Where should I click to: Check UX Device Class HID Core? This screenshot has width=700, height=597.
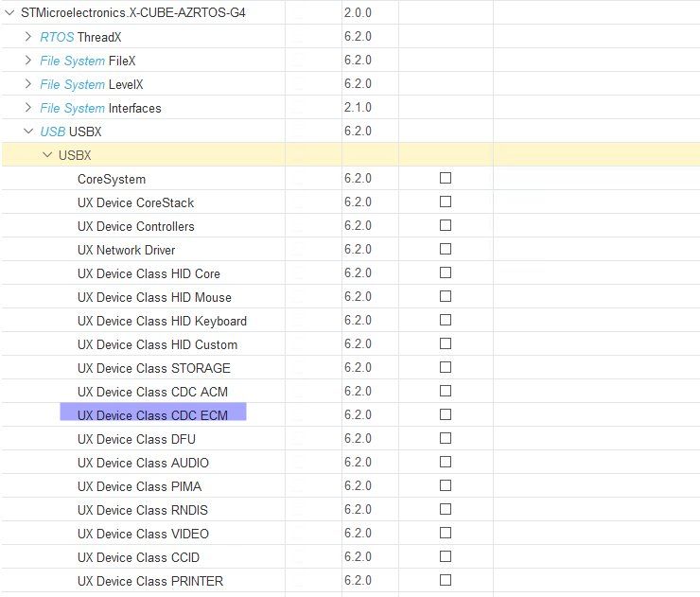coord(446,272)
